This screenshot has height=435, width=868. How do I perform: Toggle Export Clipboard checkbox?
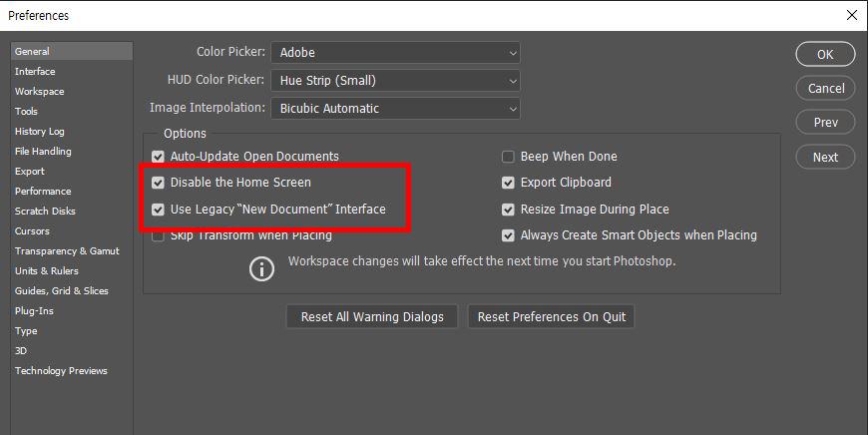coord(508,183)
